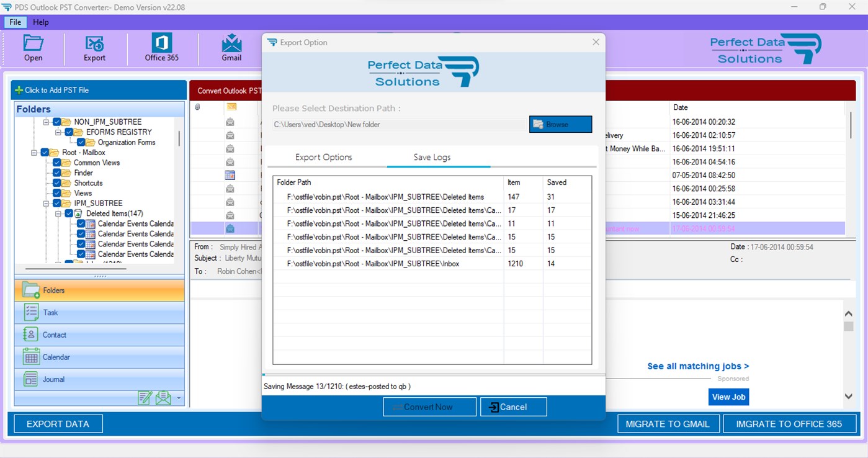Switch to the Calendar panel

point(99,357)
